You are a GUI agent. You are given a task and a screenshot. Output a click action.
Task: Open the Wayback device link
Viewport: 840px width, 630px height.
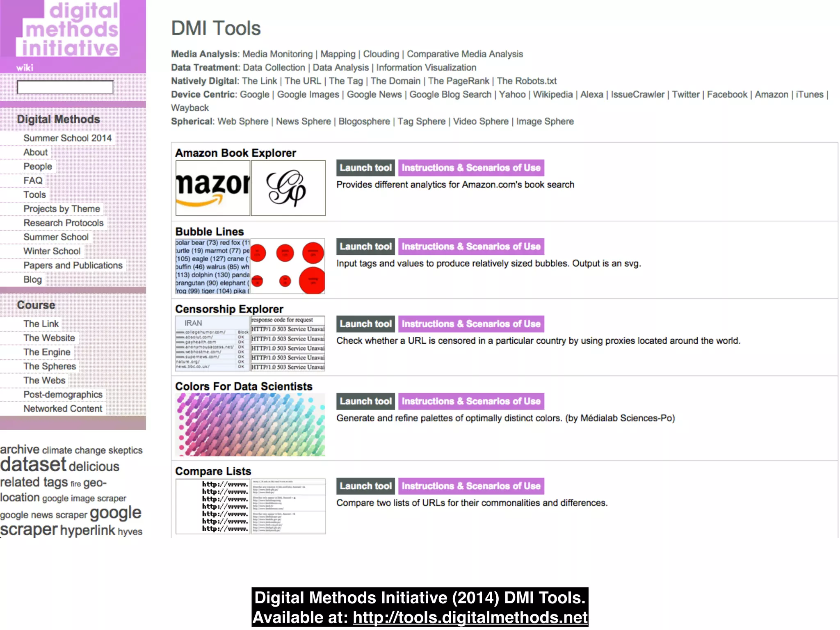(x=190, y=108)
